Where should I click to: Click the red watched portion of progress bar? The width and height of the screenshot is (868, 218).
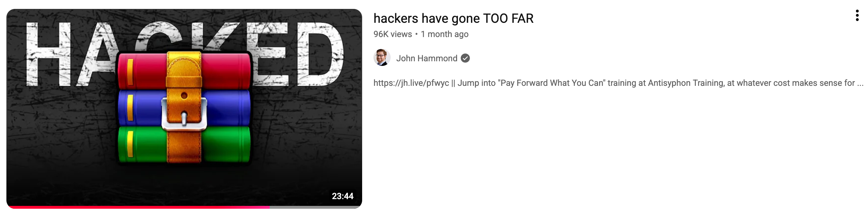point(138,207)
